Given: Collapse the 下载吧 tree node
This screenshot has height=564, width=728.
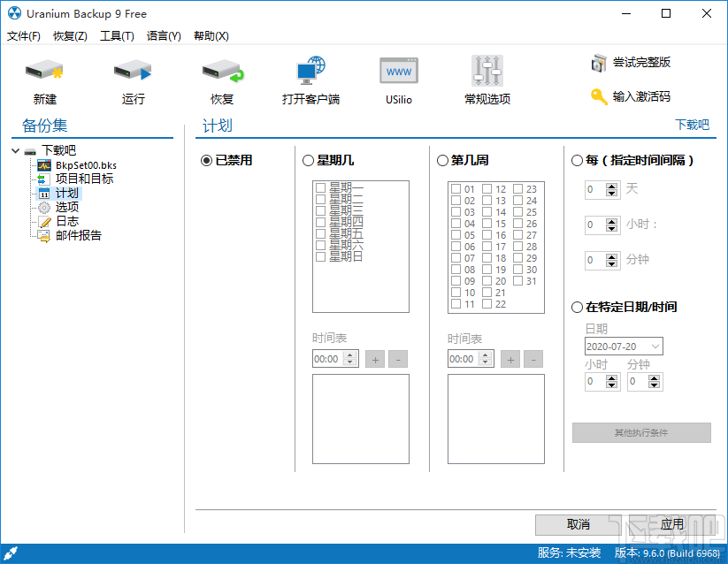Looking at the screenshot, I should [x=15, y=150].
